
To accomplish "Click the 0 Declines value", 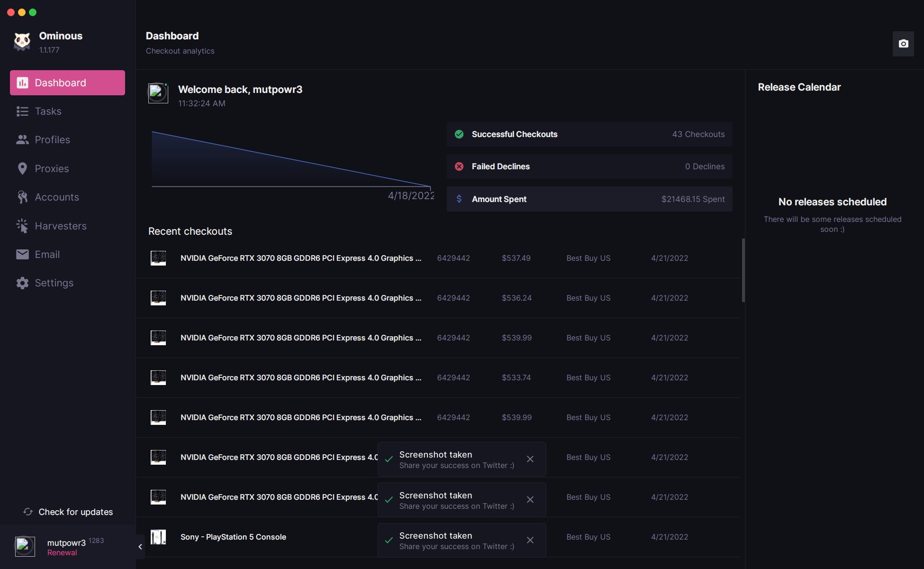I will tap(705, 166).
